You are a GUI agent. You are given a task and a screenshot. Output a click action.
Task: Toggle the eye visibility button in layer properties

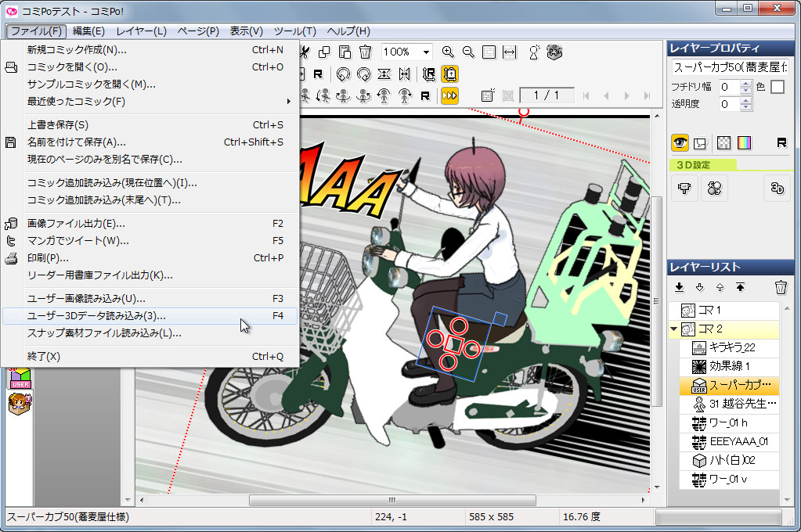click(680, 142)
